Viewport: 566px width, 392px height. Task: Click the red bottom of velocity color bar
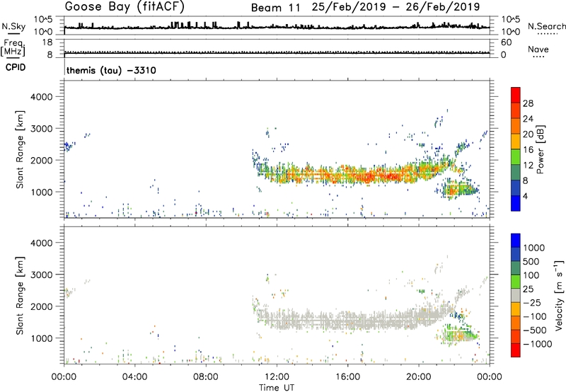coord(516,350)
